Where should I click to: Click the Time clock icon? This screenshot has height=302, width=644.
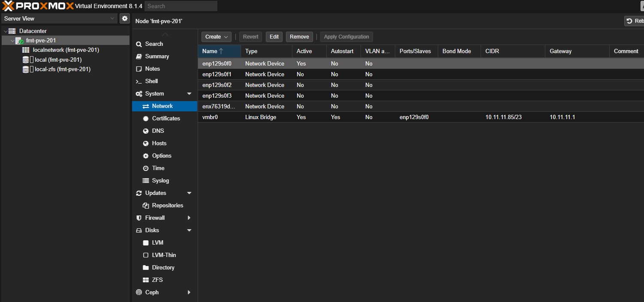(x=145, y=168)
